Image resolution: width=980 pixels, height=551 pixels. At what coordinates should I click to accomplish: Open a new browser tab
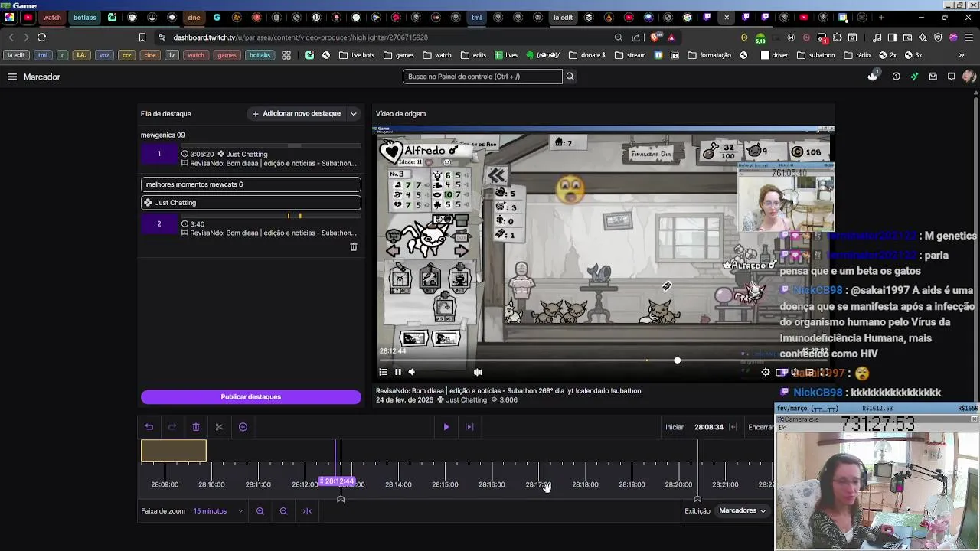tap(881, 18)
